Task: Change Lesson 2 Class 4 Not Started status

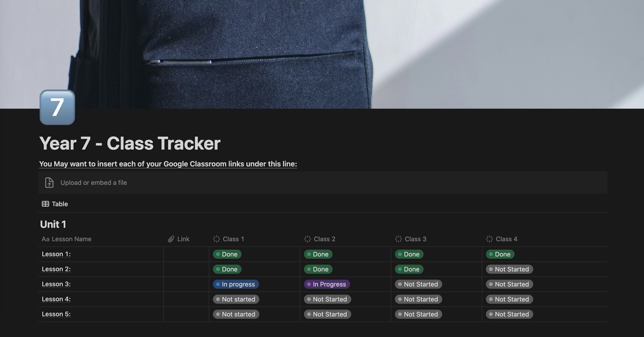Action: coord(509,269)
